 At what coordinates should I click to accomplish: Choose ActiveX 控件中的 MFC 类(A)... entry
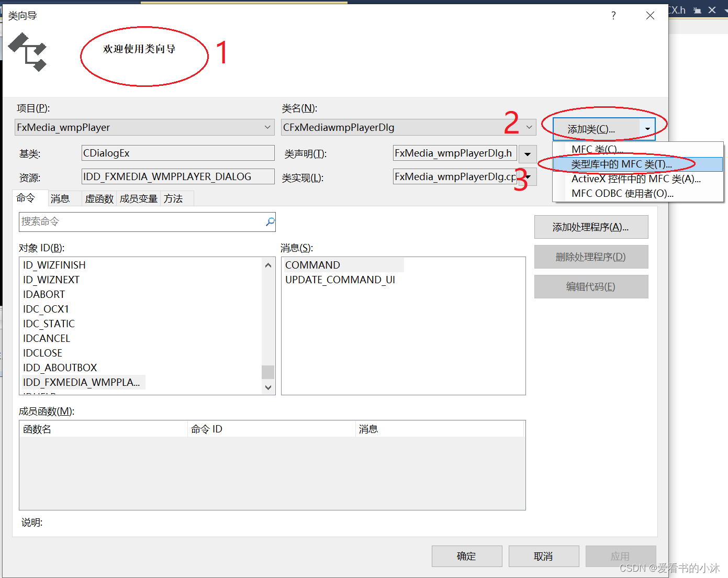point(638,179)
